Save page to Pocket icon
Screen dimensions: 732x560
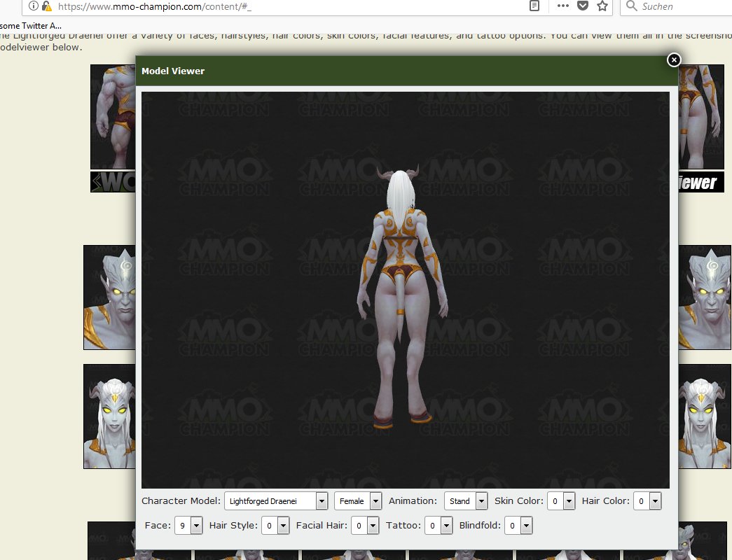(583, 6)
